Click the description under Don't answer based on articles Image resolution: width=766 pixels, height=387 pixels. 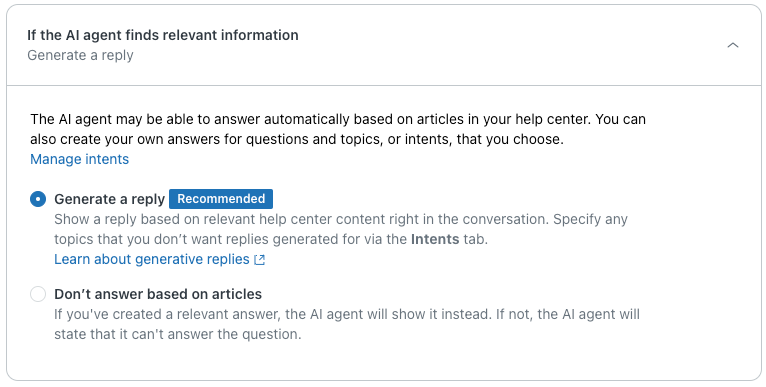[347, 324]
